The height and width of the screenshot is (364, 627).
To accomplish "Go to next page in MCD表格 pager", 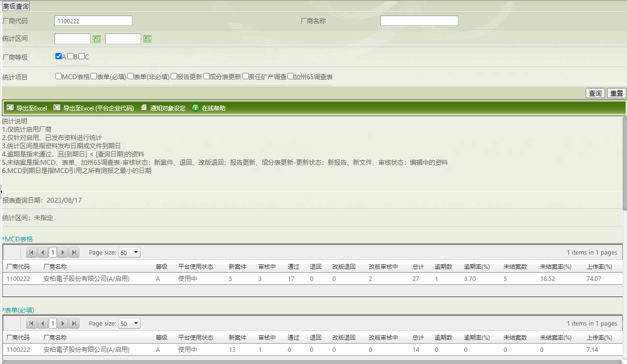I will tap(63, 252).
